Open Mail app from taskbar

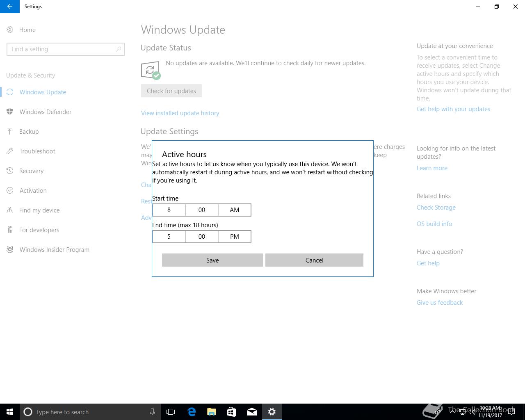[252, 412]
